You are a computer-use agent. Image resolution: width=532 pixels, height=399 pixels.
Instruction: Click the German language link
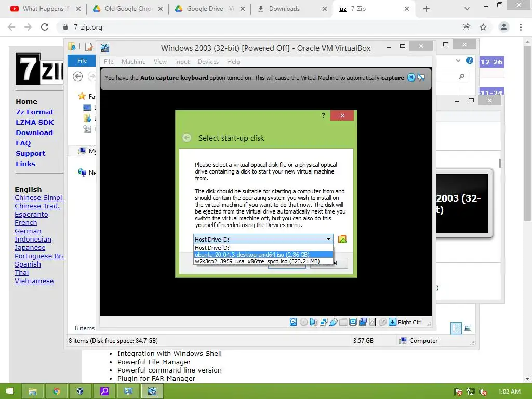28,231
